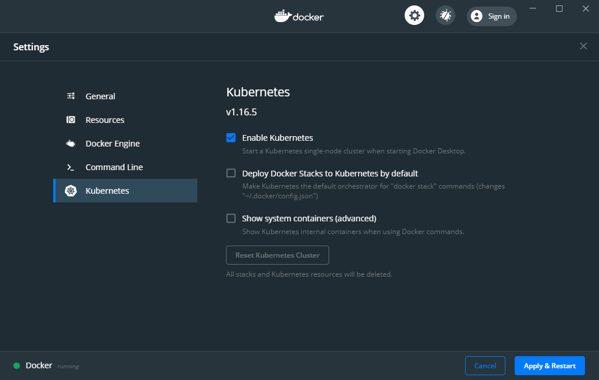This screenshot has height=380, width=599.
Task: Click the troubleshoot bug icon
Action: click(x=445, y=16)
